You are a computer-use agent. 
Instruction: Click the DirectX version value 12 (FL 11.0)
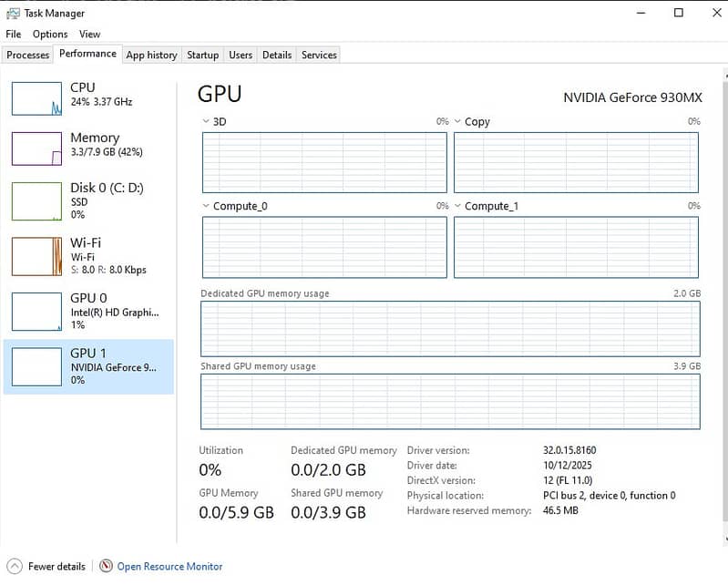[x=568, y=480]
